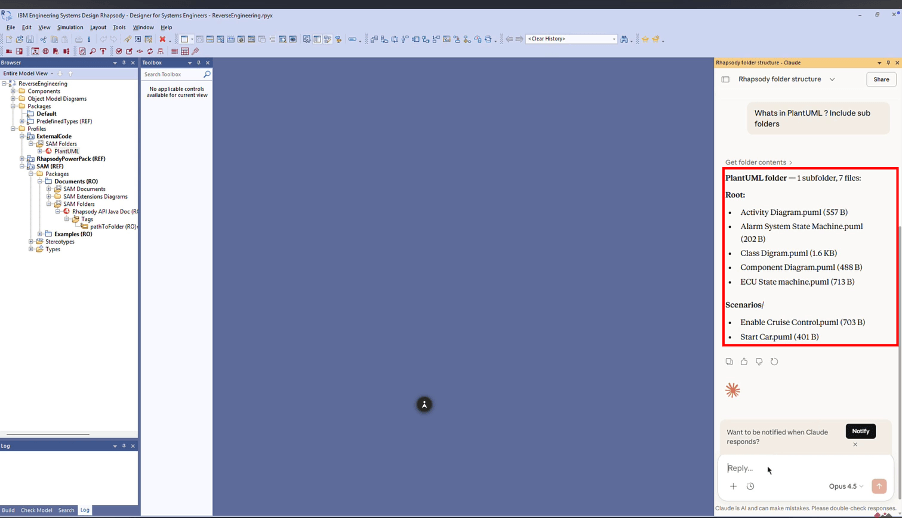This screenshot has height=518, width=902.
Task: Select the ExternalCode profile in tree
Action: (x=54, y=136)
